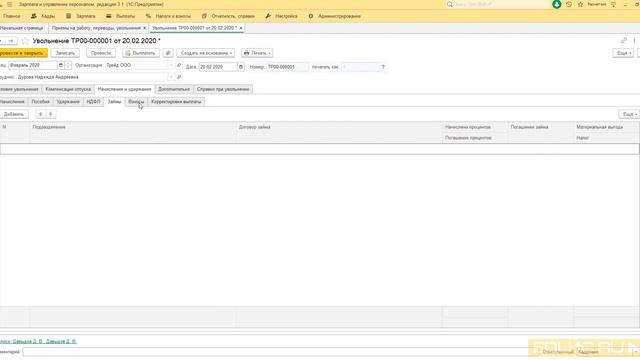Close the Увольнение ТР00-000001 tab
The image size is (640, 360).
click(x=241, y=28)
